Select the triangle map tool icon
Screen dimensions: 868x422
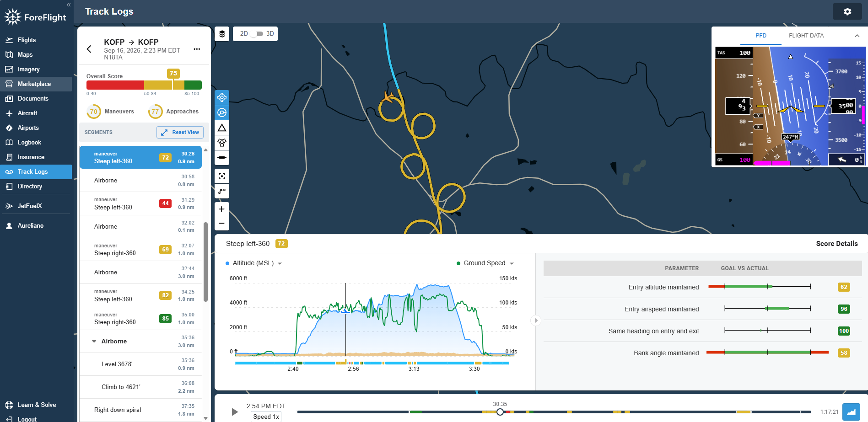click(x=222, y=128)
